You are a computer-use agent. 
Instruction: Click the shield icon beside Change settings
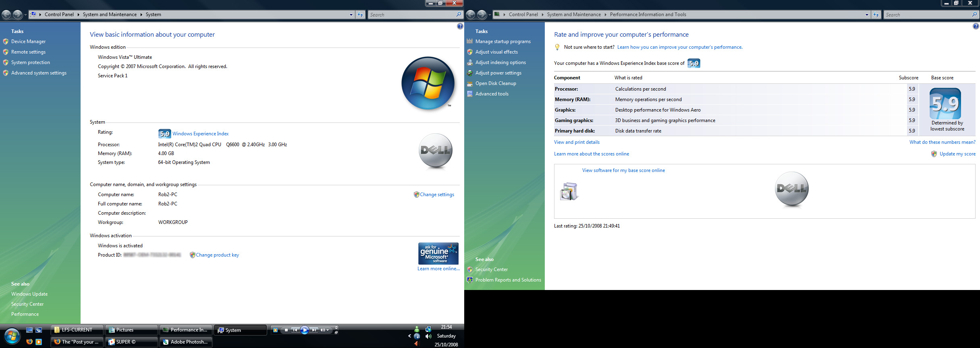[x=416, y=195]
